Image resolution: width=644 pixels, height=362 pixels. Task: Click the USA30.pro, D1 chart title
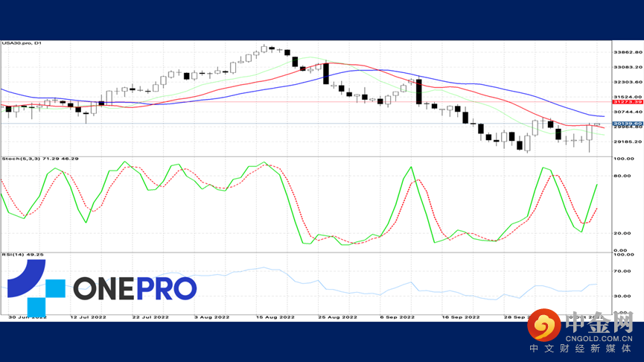tap(22, 43)
